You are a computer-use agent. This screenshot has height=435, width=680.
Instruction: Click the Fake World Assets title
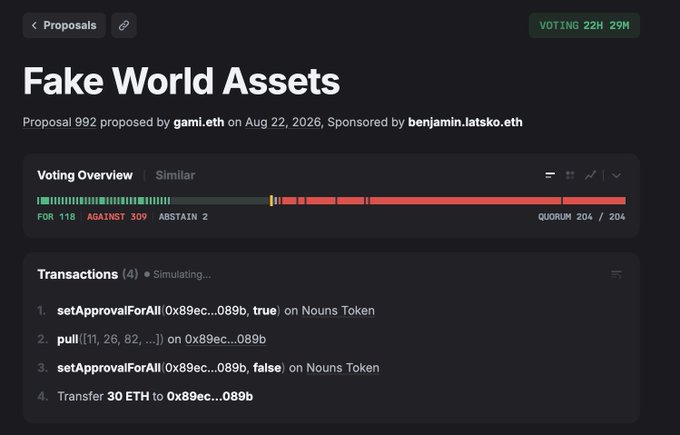[182, 81]
